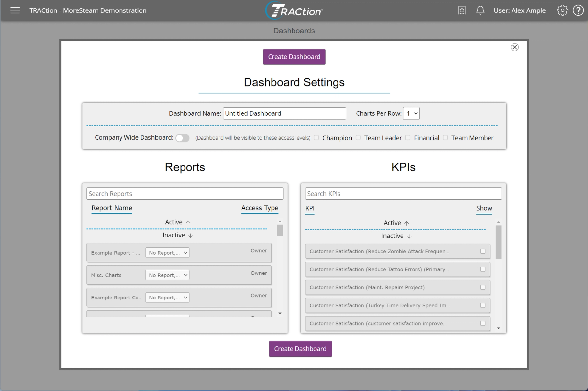Screen dimensions: 588x391
Task: Show the customer satisfaction improve KPI
Action: pyautogui.click(x=483, y=323)
